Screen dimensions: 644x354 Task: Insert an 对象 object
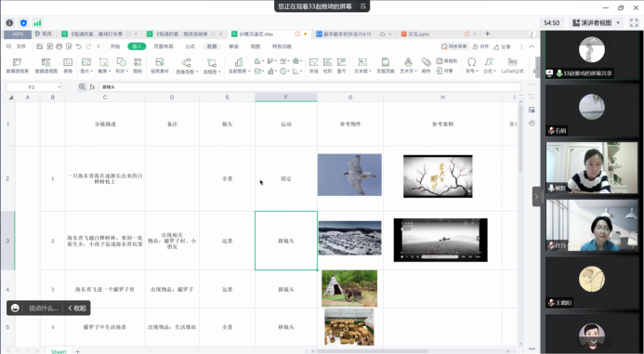click(444, 71)
